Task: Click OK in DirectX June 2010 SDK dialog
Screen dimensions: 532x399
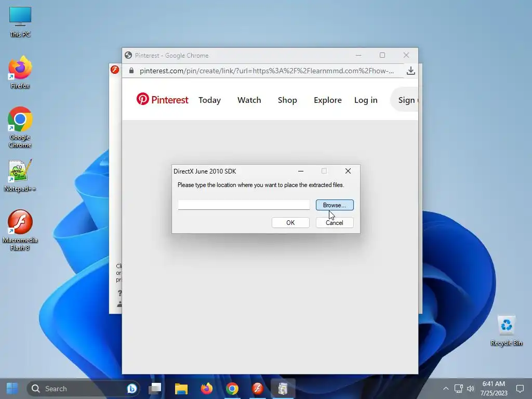Action: coord(290,222)
